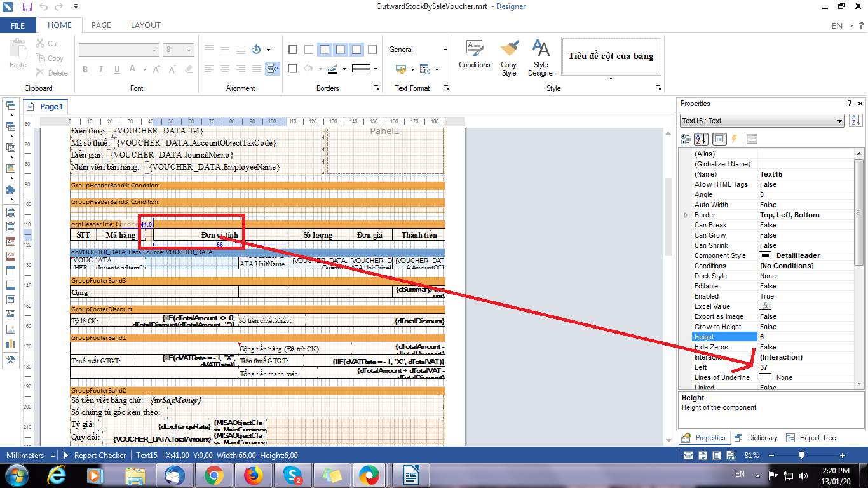The height and width of the screenshot is (488, 868).
Task: Click the Excel Value fx button
Action: coord(766,306)
